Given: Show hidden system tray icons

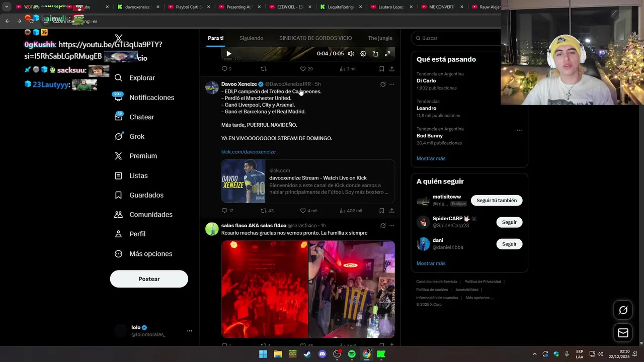Looking at the screenshot, I should click(x=534, y=354).
